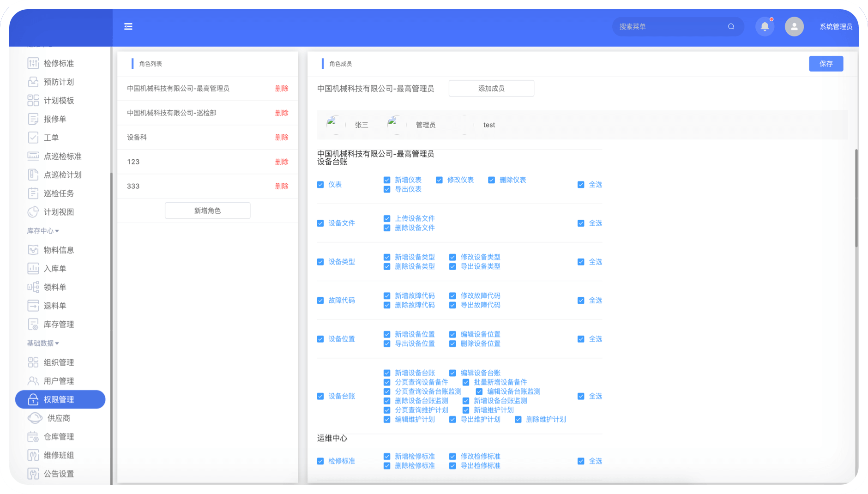Open the notification bell
This screenshot has width=868, height=494.
pyautogui.click(x=765, y=27)
